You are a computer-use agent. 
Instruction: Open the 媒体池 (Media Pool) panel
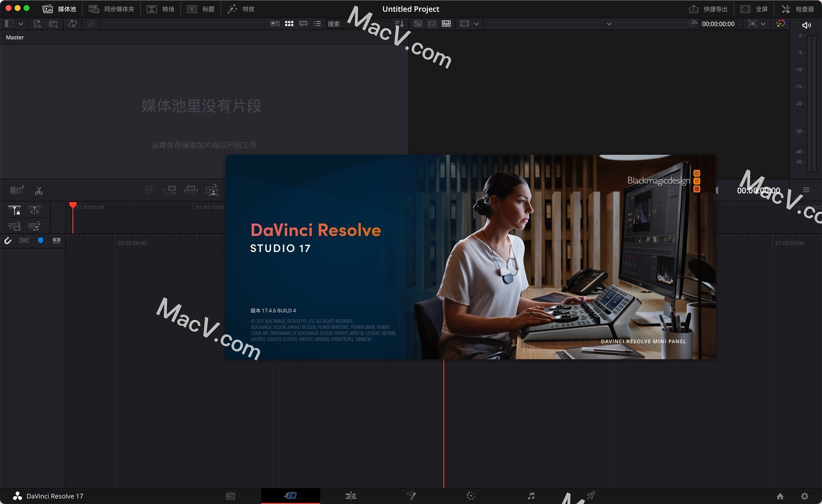click(x=60, y=9)
